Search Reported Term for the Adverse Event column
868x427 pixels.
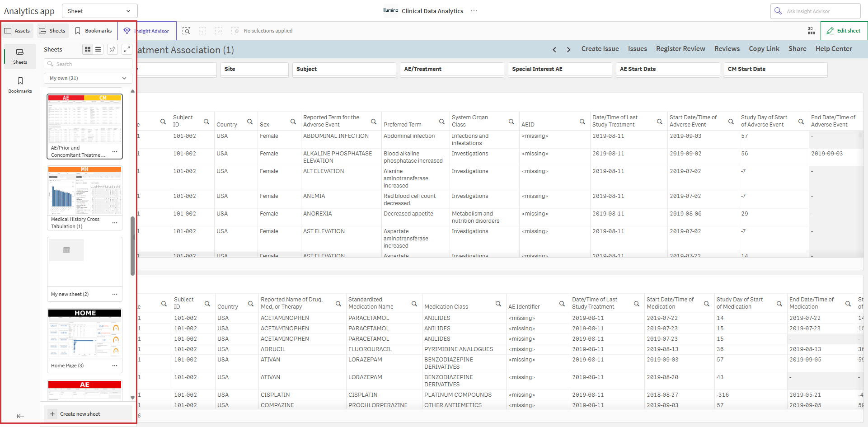(x=374, y=122)
